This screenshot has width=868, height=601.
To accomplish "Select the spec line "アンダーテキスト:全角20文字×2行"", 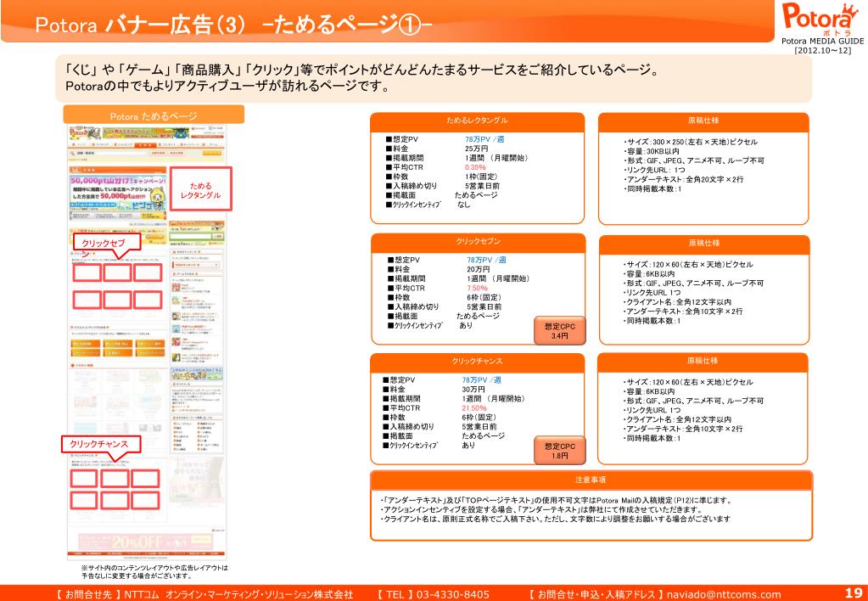I will tap(684, 180).
